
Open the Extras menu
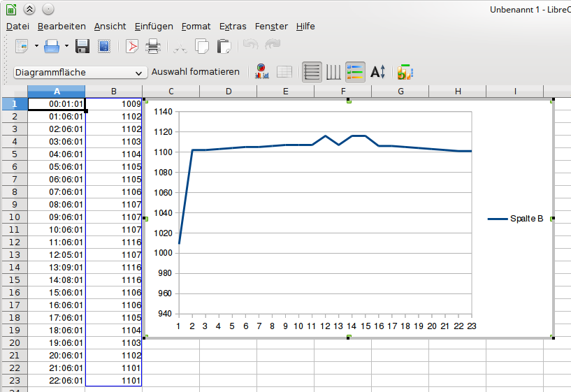233,27
